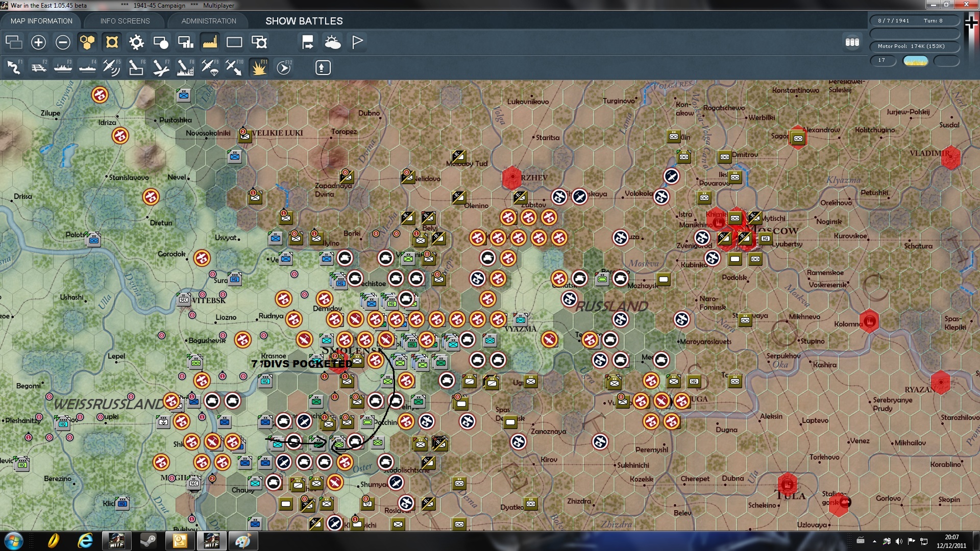
Task: Select the F8 bomb city mode
Action: click(x=185, y=67)
